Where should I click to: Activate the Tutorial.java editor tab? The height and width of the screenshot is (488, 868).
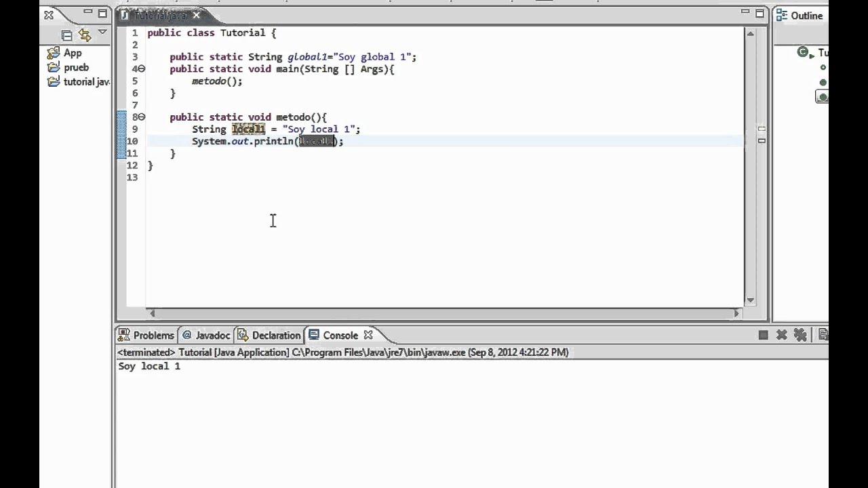(x=159, y=15)
